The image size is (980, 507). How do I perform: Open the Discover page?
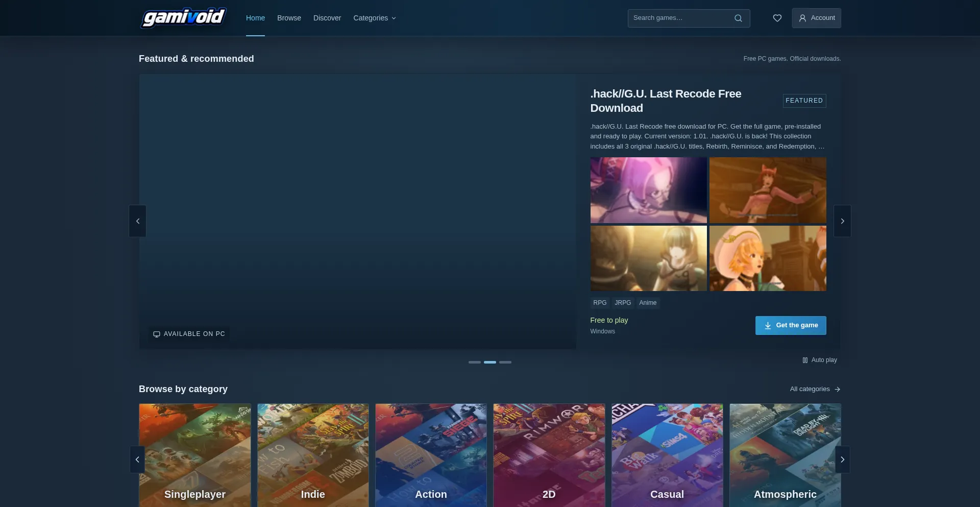327,18
